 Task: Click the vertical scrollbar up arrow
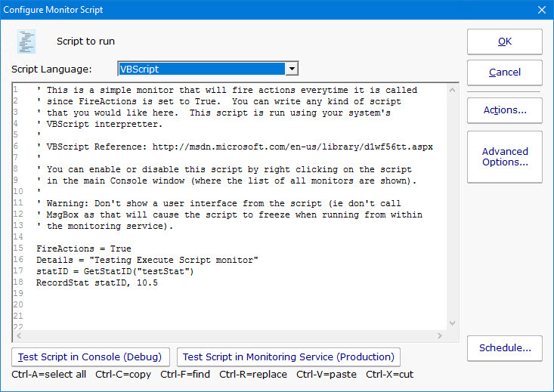coord(452,89)
